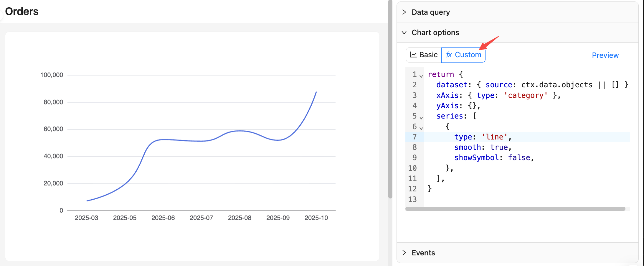This screenshot has width=644, height=266.
Task: Click the Data query header label
Action: (x=430, y=12)
